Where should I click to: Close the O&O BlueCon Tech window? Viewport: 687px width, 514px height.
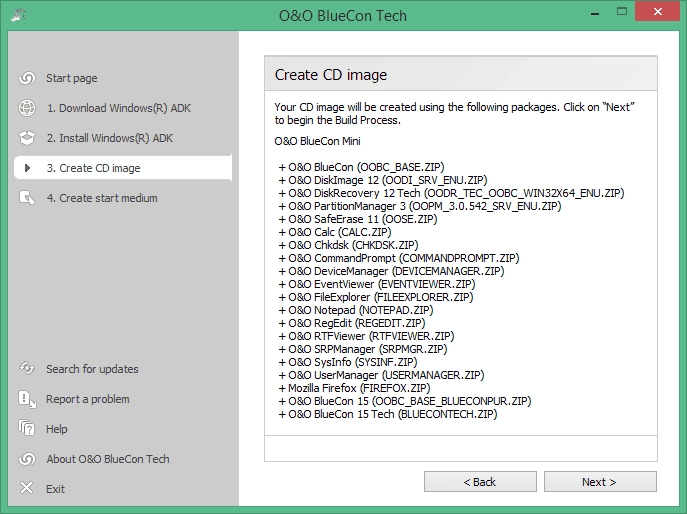[657, 12]
